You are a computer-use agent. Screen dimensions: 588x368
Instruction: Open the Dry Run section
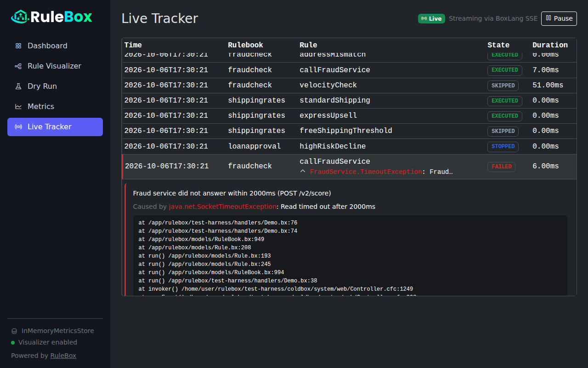pos(55,86)
